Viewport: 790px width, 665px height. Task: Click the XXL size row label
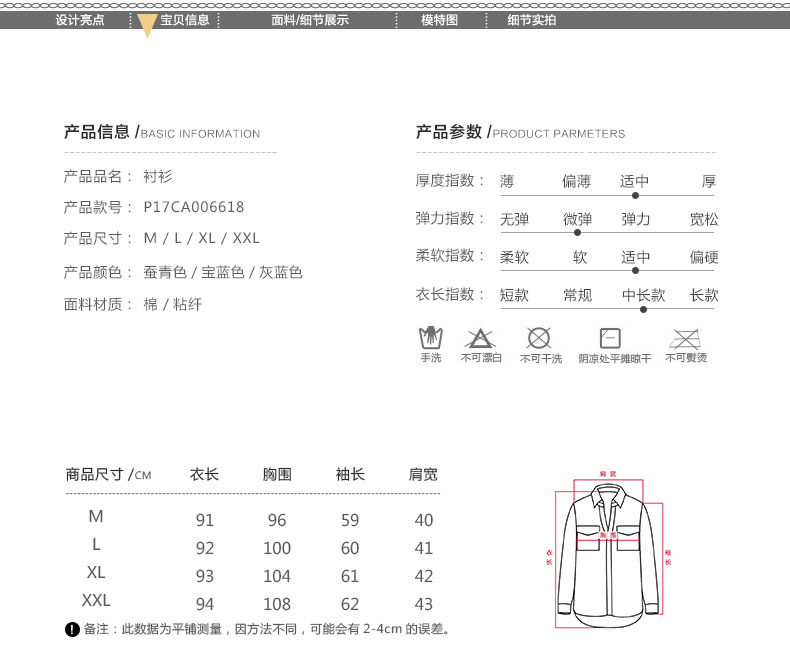[x=96, y=600]
